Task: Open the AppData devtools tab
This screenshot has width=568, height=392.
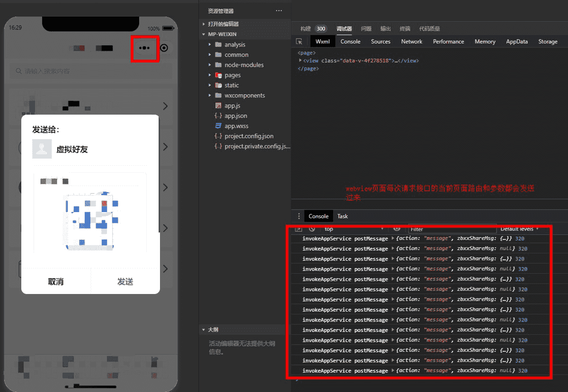Action: pos(517,42)
